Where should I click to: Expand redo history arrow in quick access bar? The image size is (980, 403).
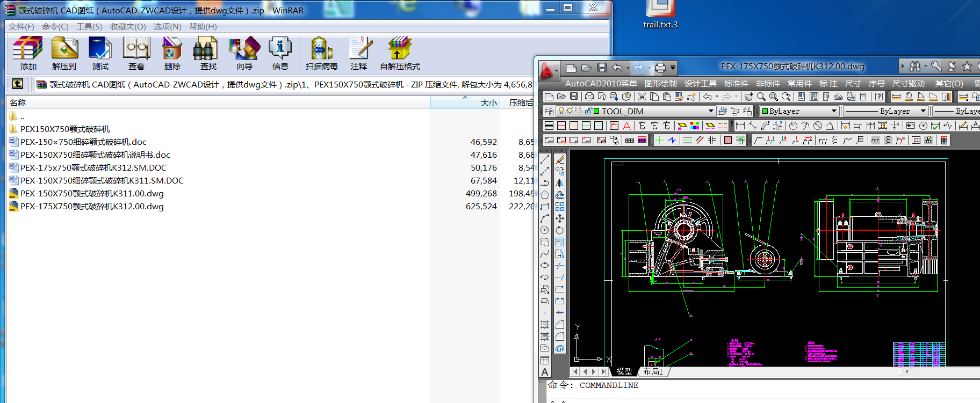tap(648, 68)
